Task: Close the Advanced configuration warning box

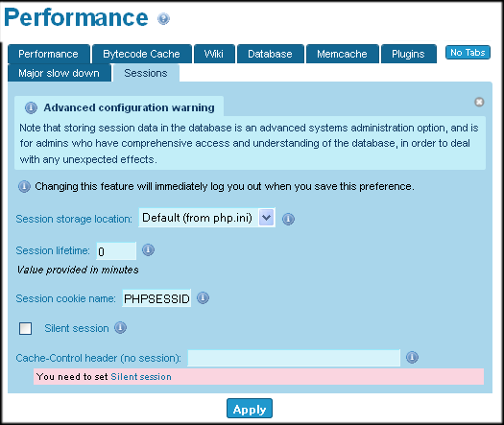Action: (x=479, y=102)
